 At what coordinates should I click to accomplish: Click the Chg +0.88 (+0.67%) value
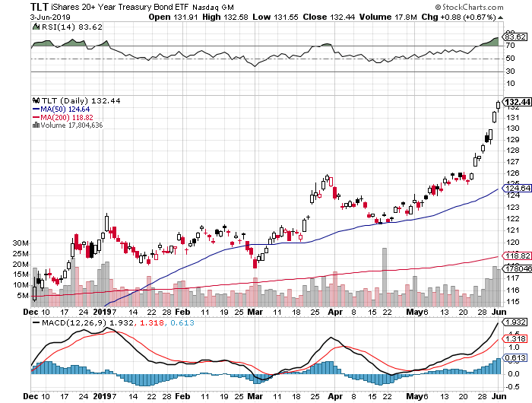tap(459, 17)
